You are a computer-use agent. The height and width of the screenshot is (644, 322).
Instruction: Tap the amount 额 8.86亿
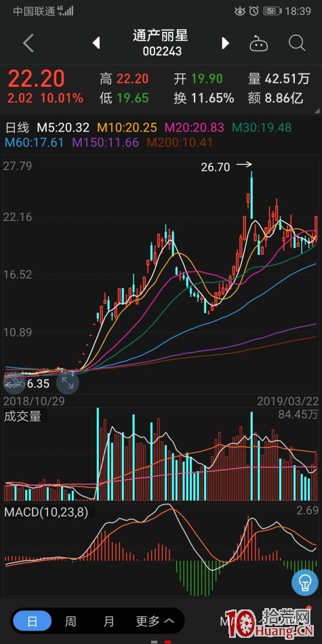tap(275, 98)
